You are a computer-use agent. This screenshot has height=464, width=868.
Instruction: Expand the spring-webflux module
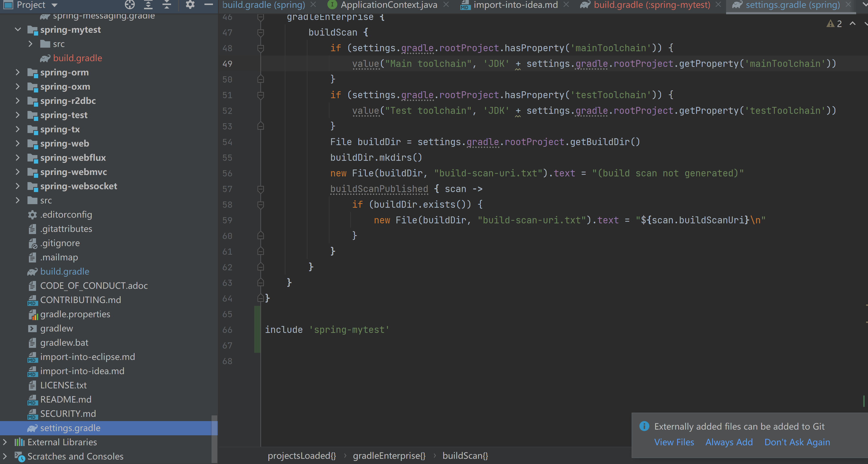pos(18,157)
